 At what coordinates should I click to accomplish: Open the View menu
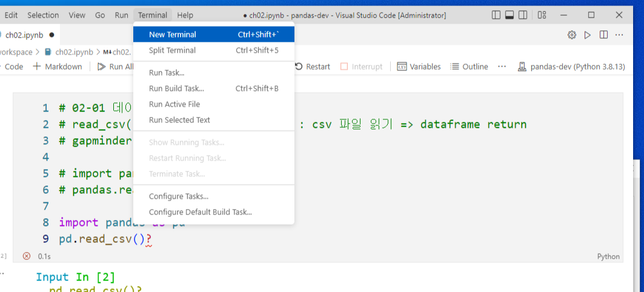[77, 15]
